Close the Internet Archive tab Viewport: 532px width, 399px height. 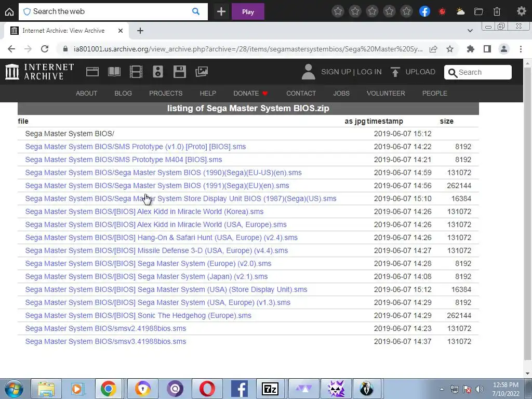[121, 31]
